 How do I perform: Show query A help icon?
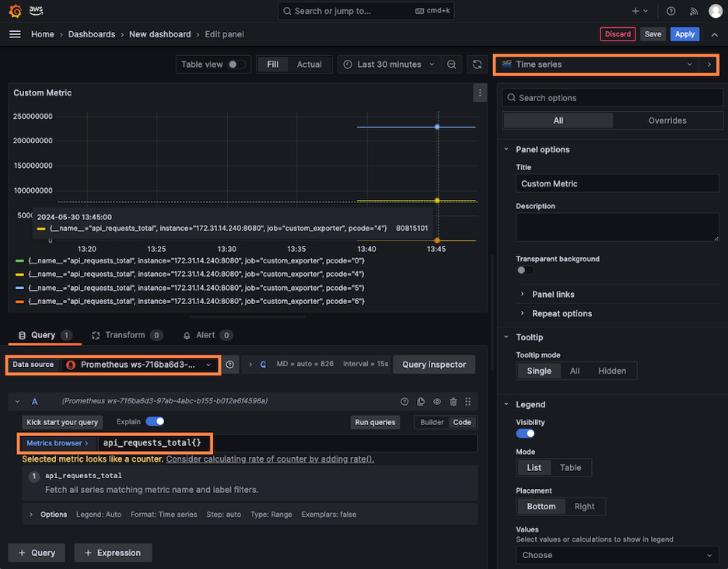pyautogui.click(x=404, y=401)
